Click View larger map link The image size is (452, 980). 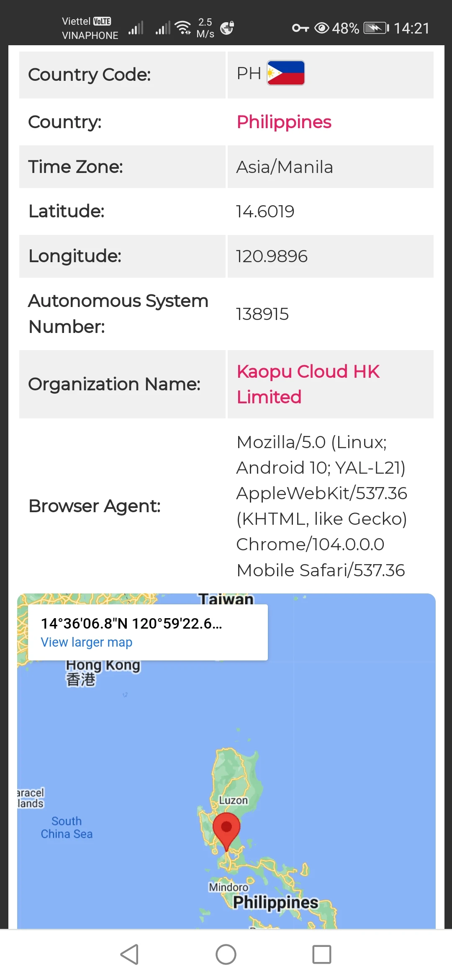pyautogui.click(x=86, y=642)
